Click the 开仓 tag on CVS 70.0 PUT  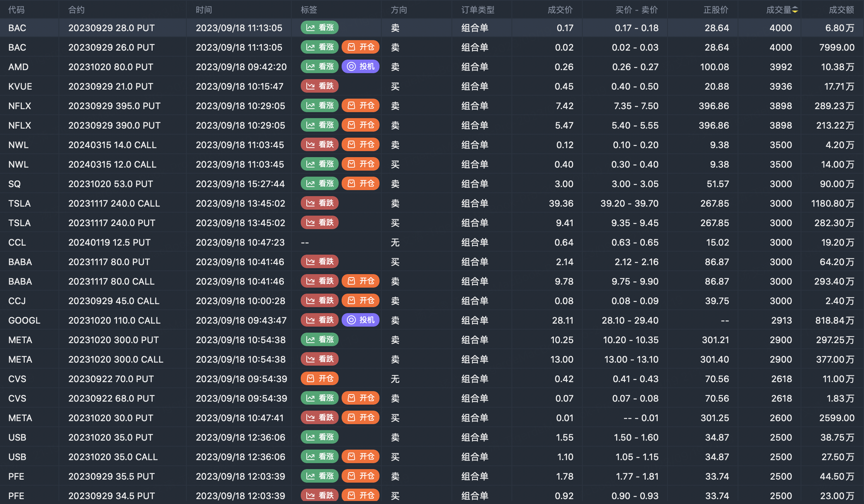[x=319, y=379]
